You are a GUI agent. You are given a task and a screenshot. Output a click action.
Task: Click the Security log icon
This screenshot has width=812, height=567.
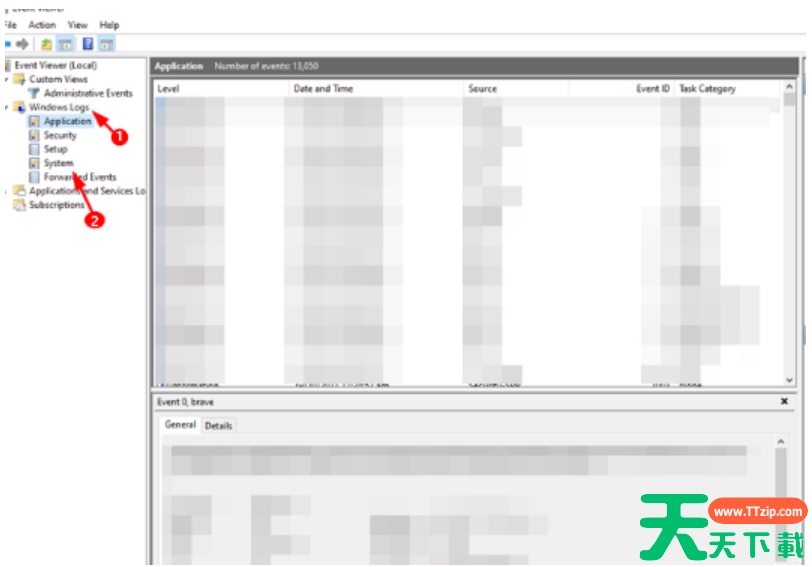click(34, 135)
